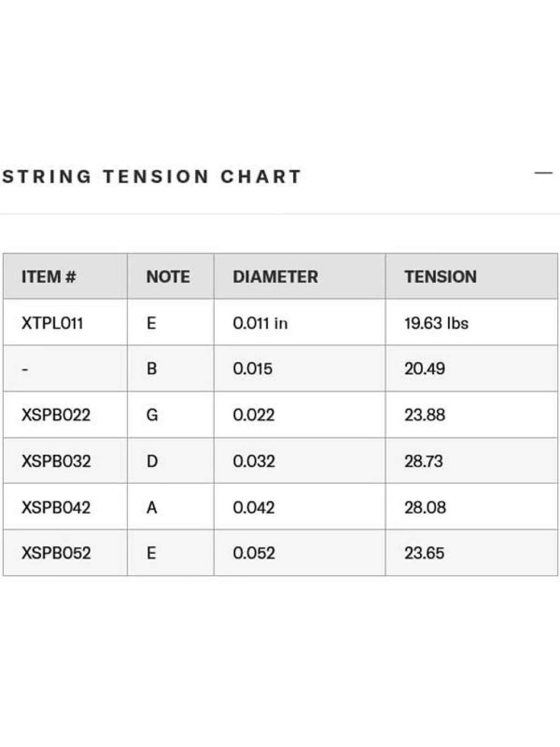Click the 23.65 tension value
This screenshot has height=747, width=560.
click(x=424, y=553)
